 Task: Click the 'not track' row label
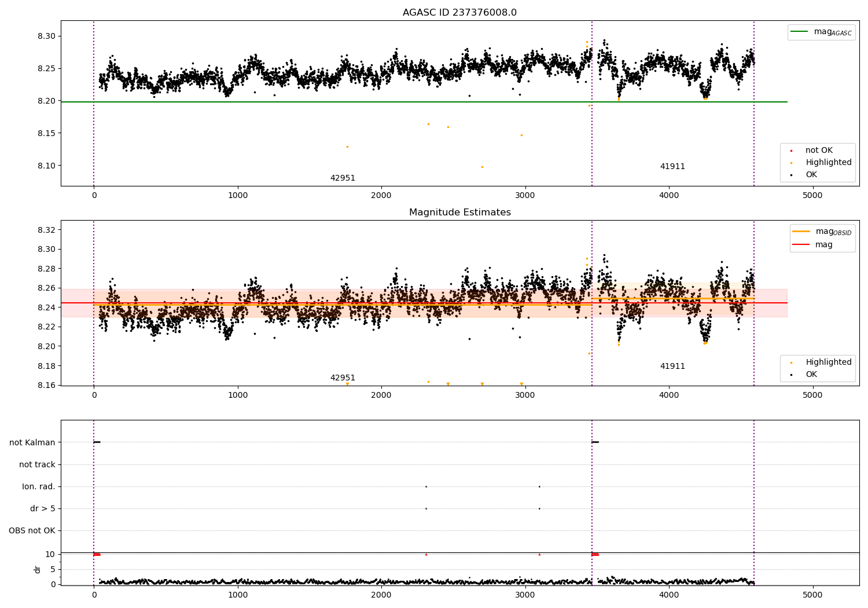37,464
